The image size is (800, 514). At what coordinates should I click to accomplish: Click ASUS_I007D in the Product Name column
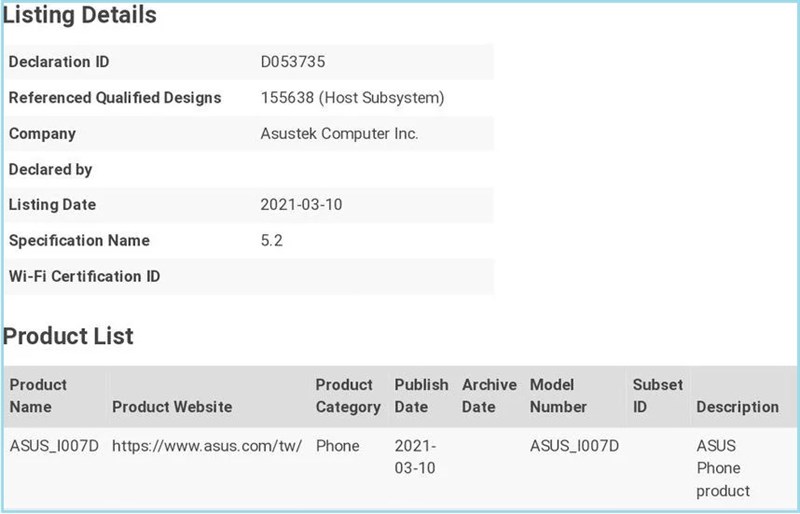pyautogui.click(x=54, y=445)
